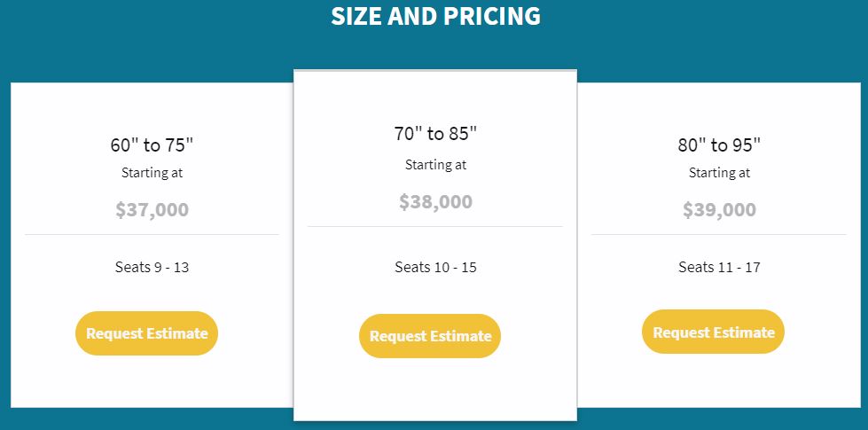Request Estimate for the 80" to 95" size
Screen dimensions: 868x430
714,332
